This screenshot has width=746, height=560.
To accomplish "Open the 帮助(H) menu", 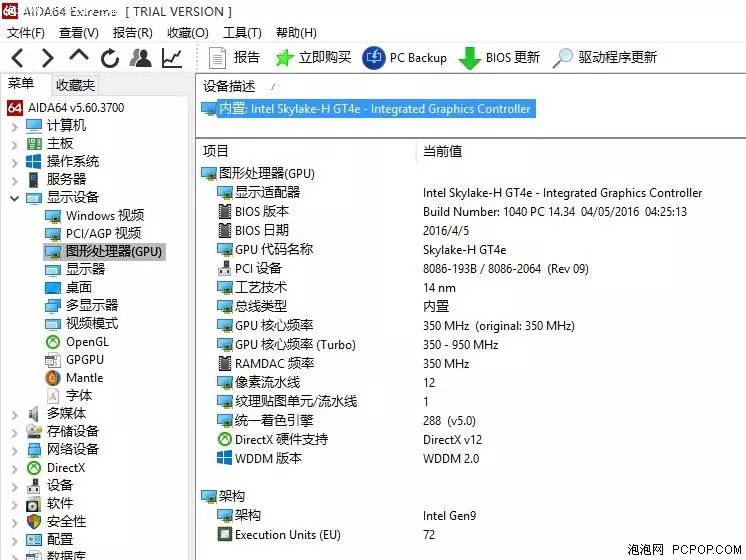I will coord(296,32).
